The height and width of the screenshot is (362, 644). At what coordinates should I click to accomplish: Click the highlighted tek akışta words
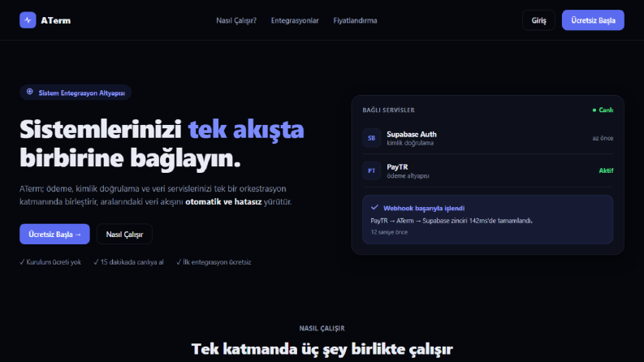pos(246,129)
